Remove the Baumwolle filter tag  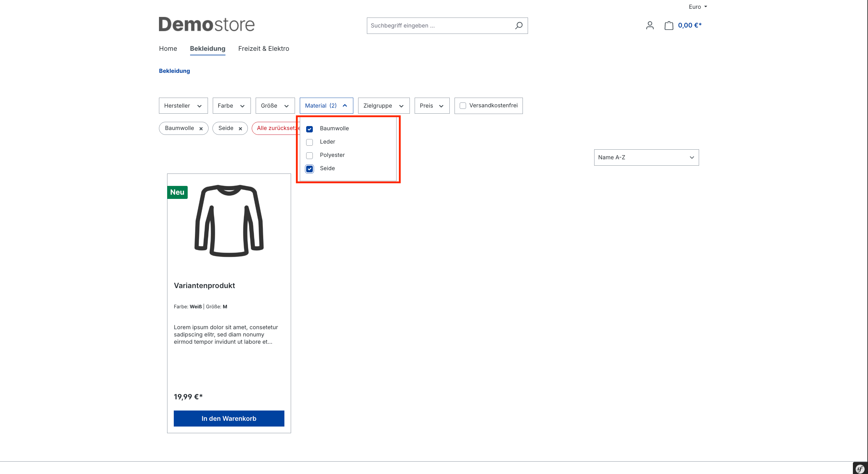pyautogui.click(x=201, y=128)
